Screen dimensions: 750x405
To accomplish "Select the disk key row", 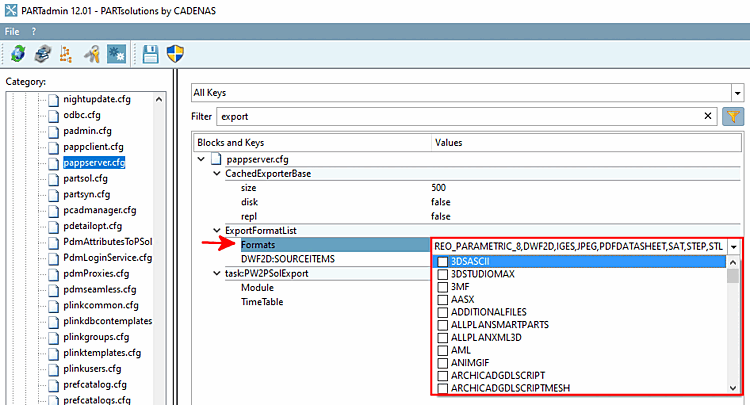I will tap(249, 202).
